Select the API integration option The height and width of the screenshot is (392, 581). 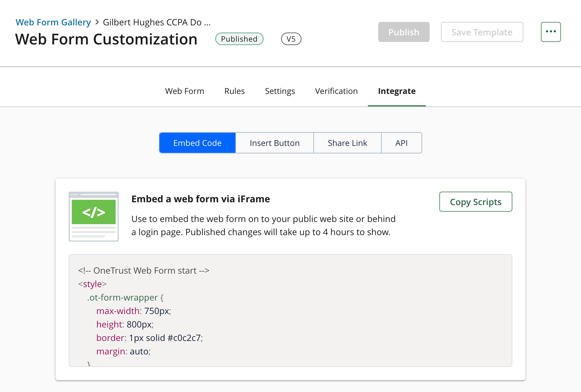coord(401,143)
